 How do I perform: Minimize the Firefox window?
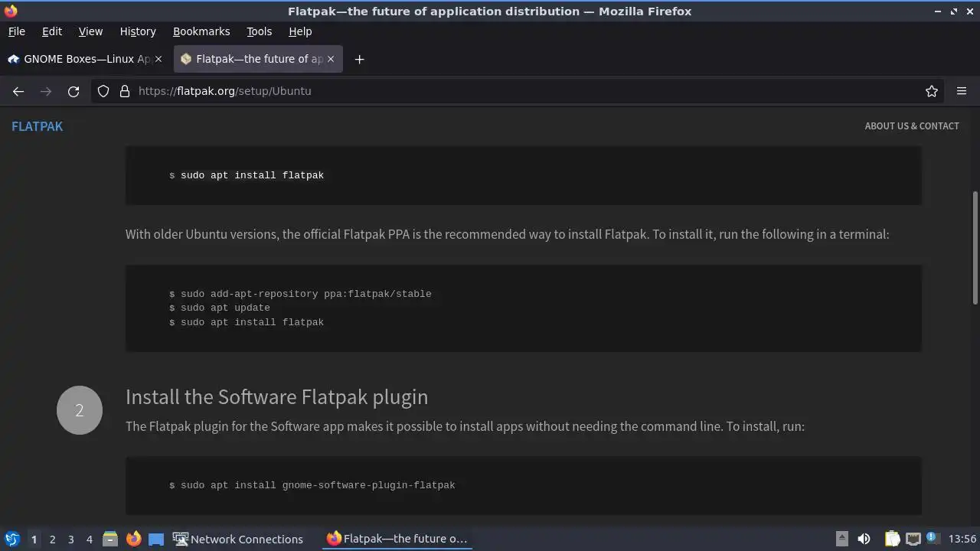[x=938, y=11]
